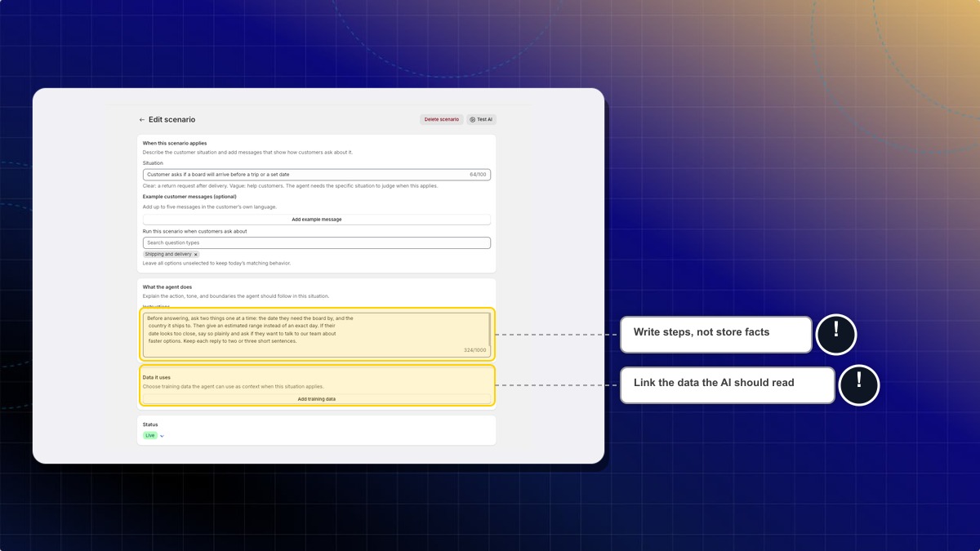Image resolution: width=980 pixels, height=551 pixels.
Task: Click the Data it uses heading
Action: tap(157, 378)
